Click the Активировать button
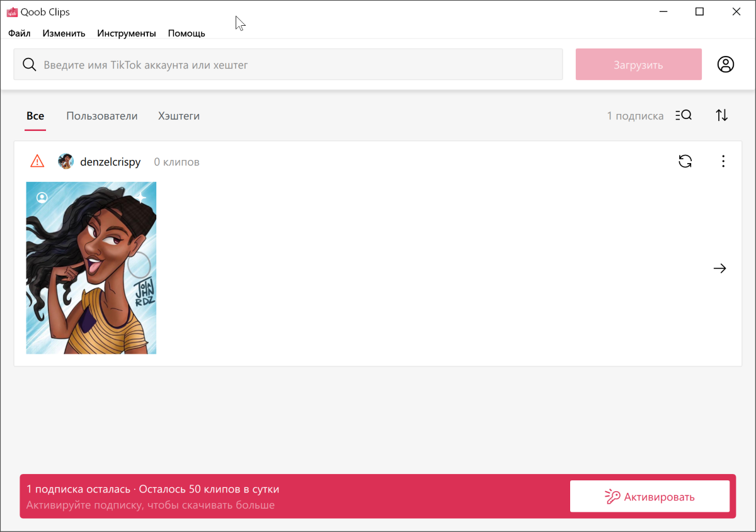756x532 pixels. 650,497
